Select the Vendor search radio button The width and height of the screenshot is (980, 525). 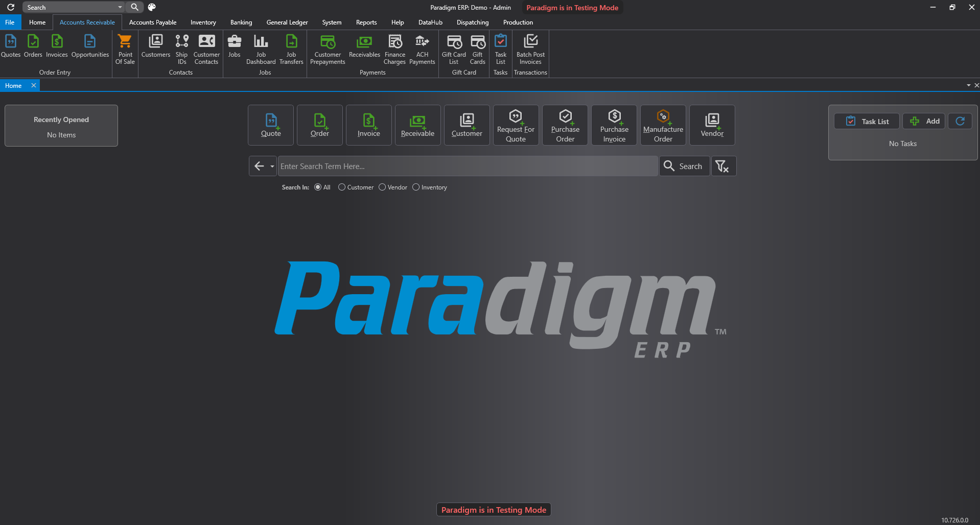click(382, 187)
